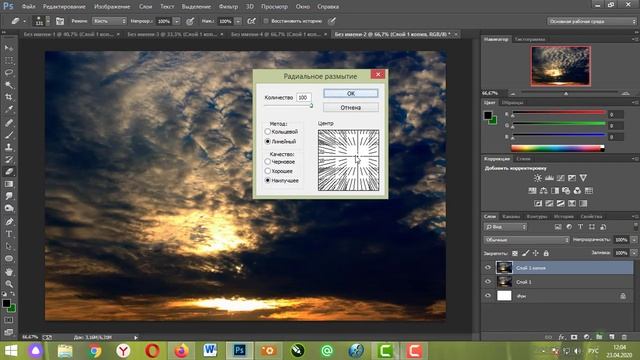Select the Lasso tool in the toolbox
The width and height of the screenshot is (640, 360).
tap(9, 73)
